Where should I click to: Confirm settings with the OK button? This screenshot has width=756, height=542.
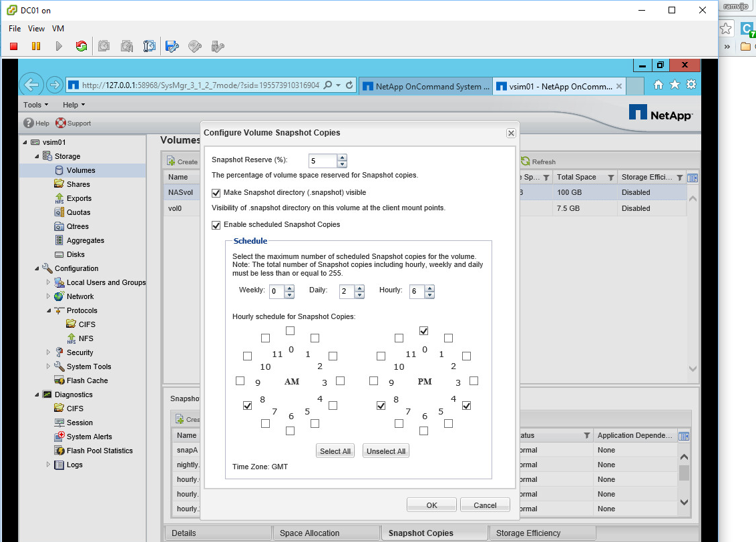click(x=431, y=505)
